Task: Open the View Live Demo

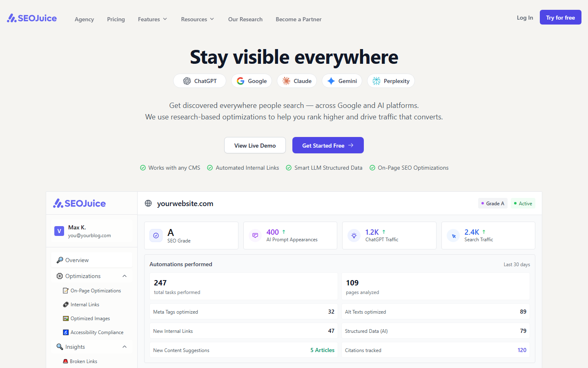Action: 255,145
